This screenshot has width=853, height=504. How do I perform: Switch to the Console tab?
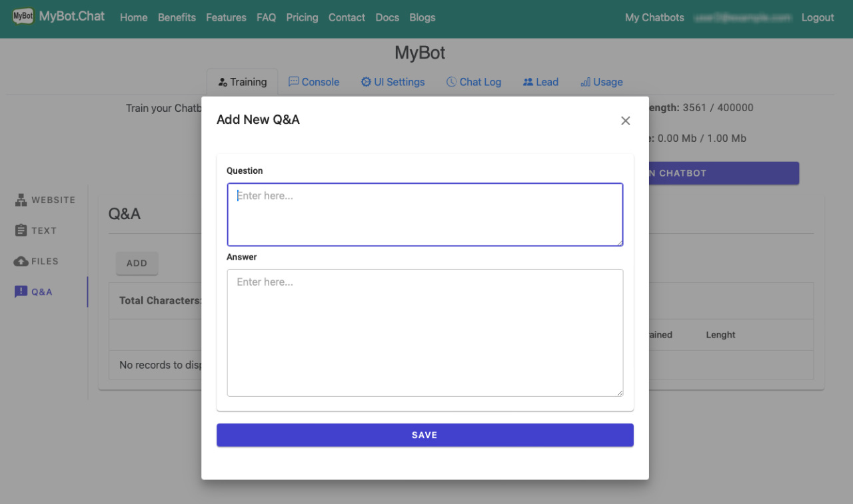click(x=314, y=81)
